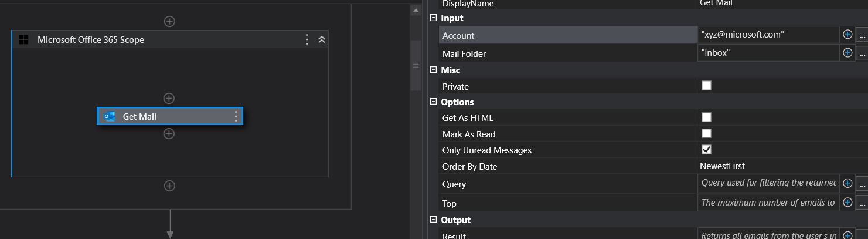Enable the Private checkbox

pos(707,86)
